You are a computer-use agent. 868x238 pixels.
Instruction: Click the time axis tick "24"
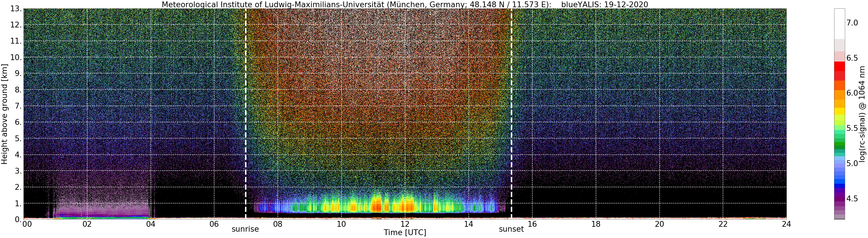point(786,224)
